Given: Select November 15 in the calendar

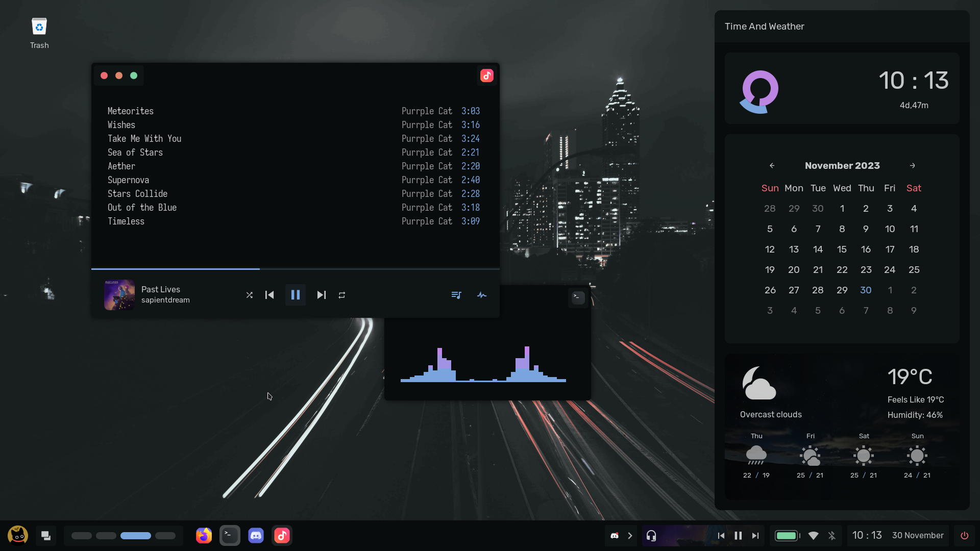Looking at the screenshot, I should tap(842, 249).
